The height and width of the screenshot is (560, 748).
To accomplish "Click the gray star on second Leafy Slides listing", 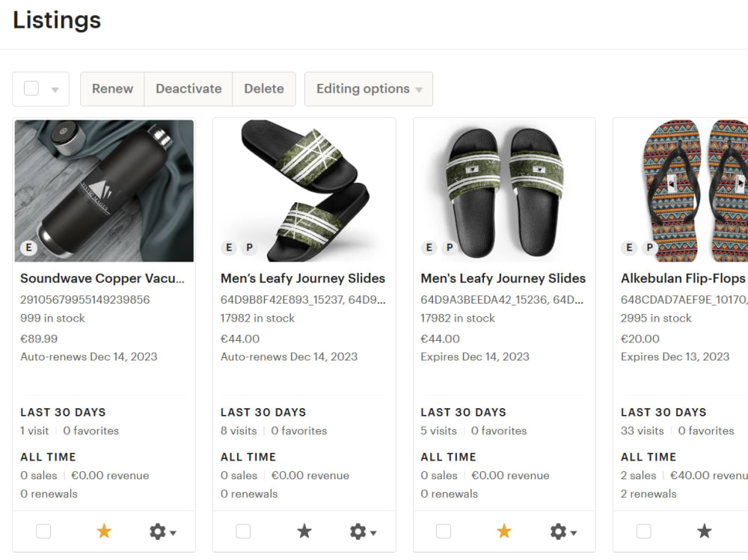I will click(304, 531).
